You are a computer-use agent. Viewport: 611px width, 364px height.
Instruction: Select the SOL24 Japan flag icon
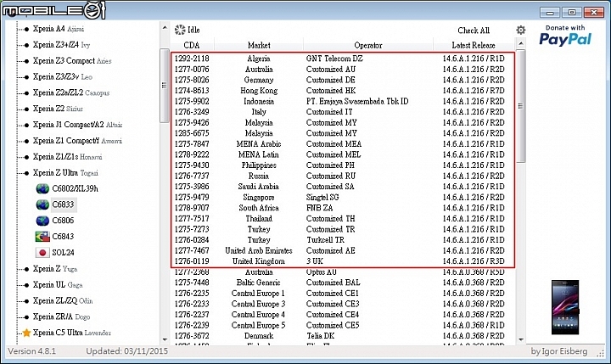click(42, 253)
